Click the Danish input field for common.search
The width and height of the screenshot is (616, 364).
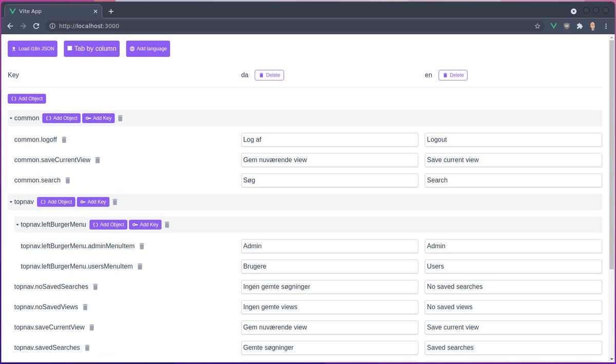click(x=330, y=180)
